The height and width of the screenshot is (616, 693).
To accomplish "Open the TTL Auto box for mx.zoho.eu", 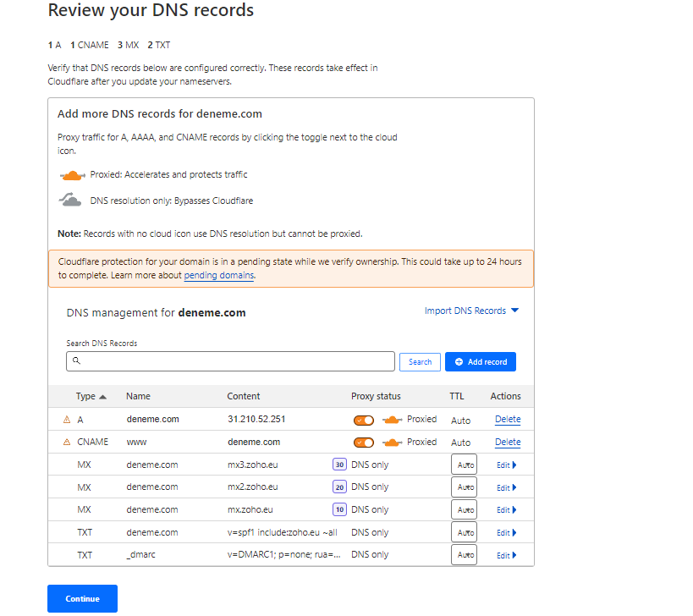I will coord(464,510).
